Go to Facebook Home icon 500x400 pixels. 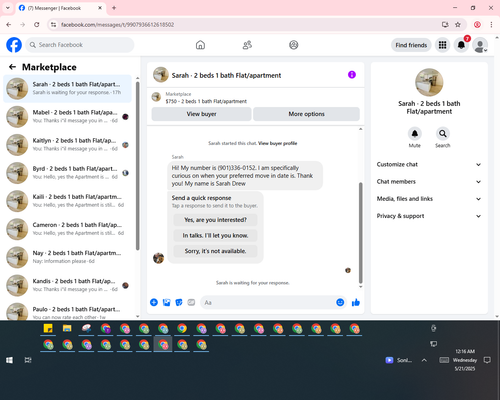(200, 45)
